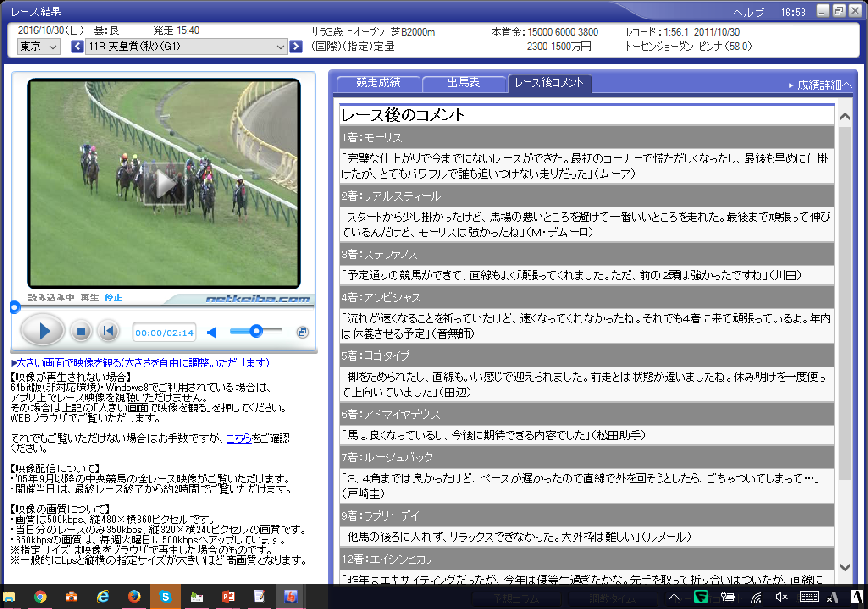Toggle the video player mute speaker icon
Screen dimensions: 868x609
pyautogui.click(x=212, y=333)
